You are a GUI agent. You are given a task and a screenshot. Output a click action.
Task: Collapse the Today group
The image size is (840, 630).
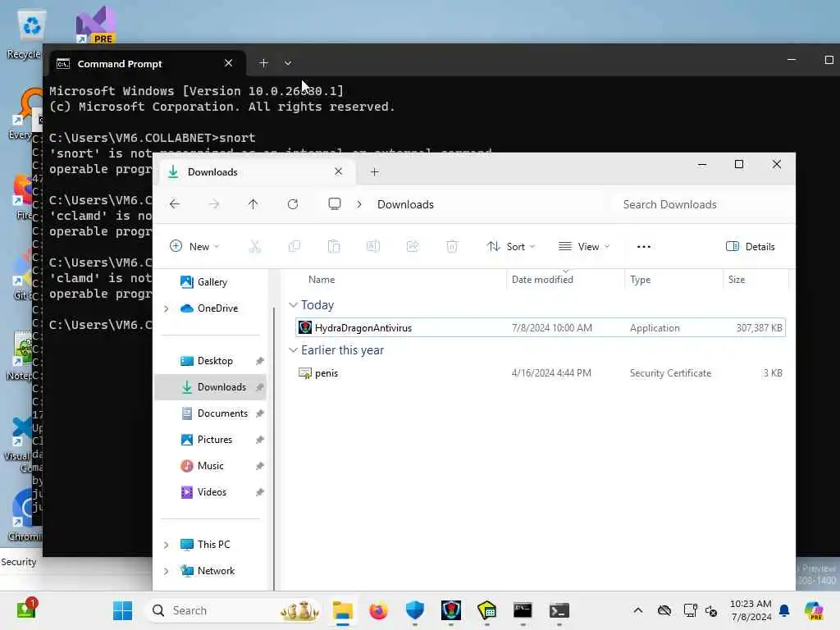click(x=293, y=305)
